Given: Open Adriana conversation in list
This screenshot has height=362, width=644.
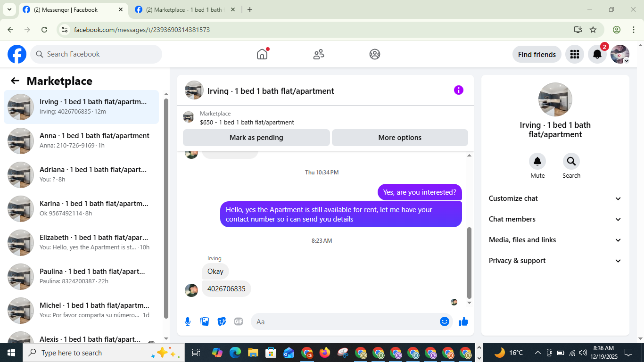Looking at the screenshot, I should coord(82,175).
